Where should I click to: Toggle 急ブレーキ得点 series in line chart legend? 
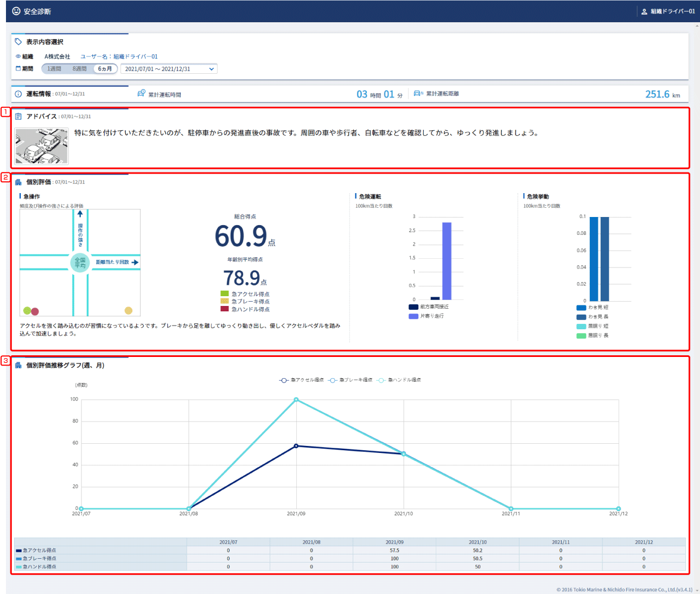coord(350,380)
